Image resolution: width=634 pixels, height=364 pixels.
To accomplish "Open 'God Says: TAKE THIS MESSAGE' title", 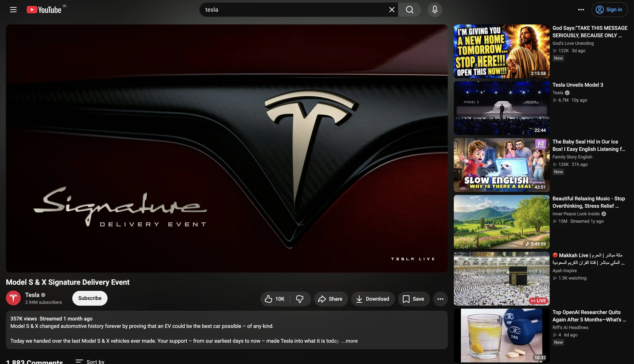I will tap(590, 32).
